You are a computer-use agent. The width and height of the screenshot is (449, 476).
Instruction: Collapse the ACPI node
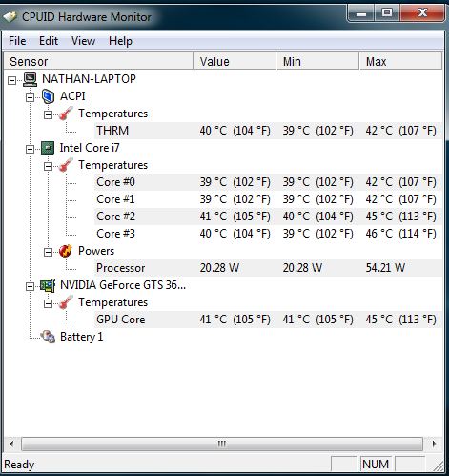30,97
